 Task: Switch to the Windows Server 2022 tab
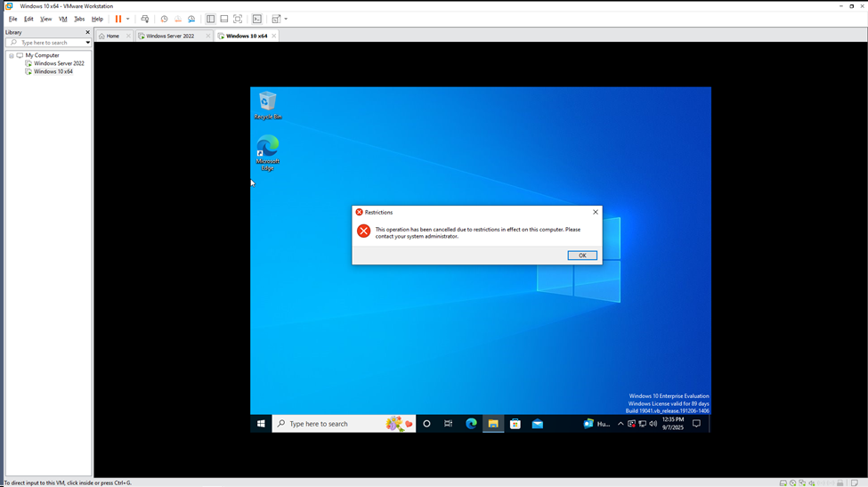tap(169, 36)
